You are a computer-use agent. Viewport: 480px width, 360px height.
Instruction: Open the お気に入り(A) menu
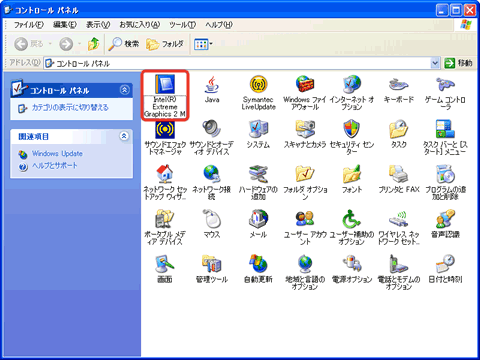click(140, 25)
